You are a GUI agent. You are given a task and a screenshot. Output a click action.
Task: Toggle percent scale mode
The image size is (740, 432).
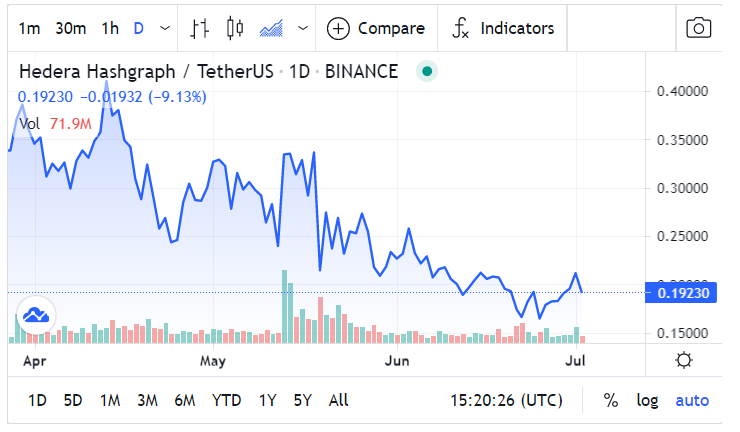click(611, 400)
